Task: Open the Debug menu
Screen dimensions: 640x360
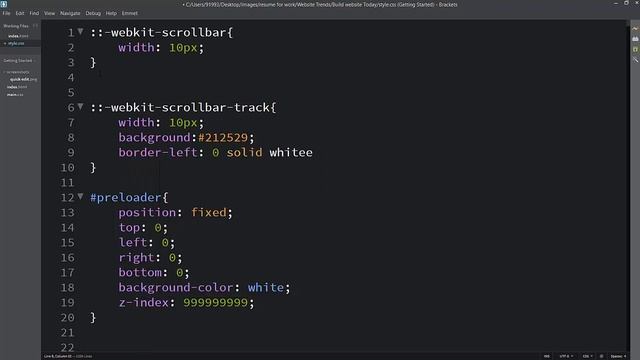Action: pos(93,13)
